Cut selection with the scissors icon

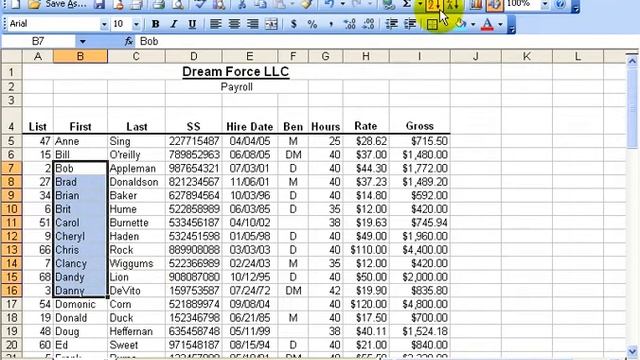click(242, 4)
